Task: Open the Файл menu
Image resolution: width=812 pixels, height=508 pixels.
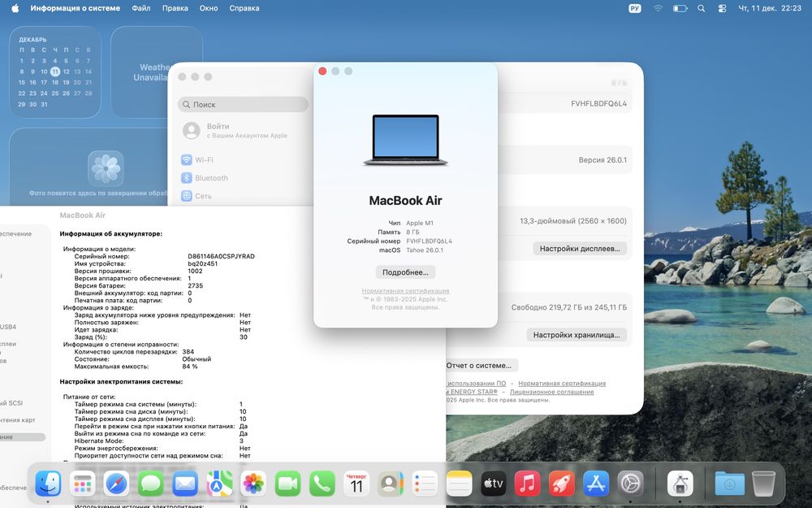Action: [x=140, y=8]
